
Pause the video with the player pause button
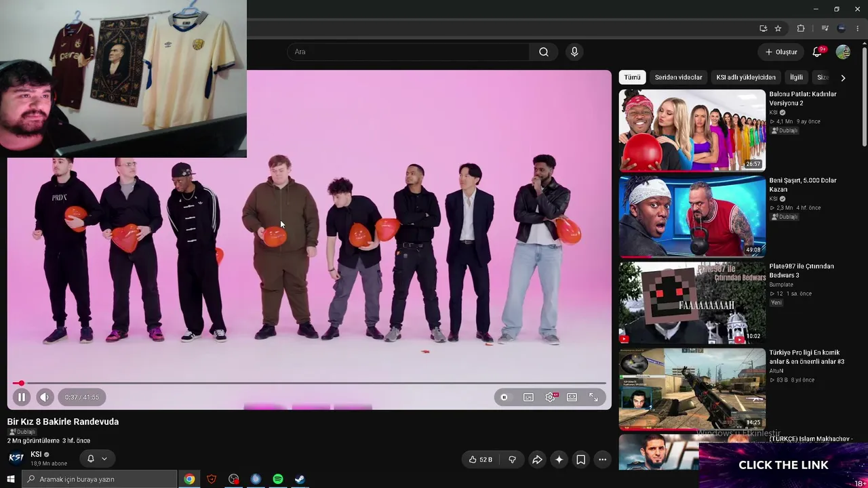pos(21,397)
